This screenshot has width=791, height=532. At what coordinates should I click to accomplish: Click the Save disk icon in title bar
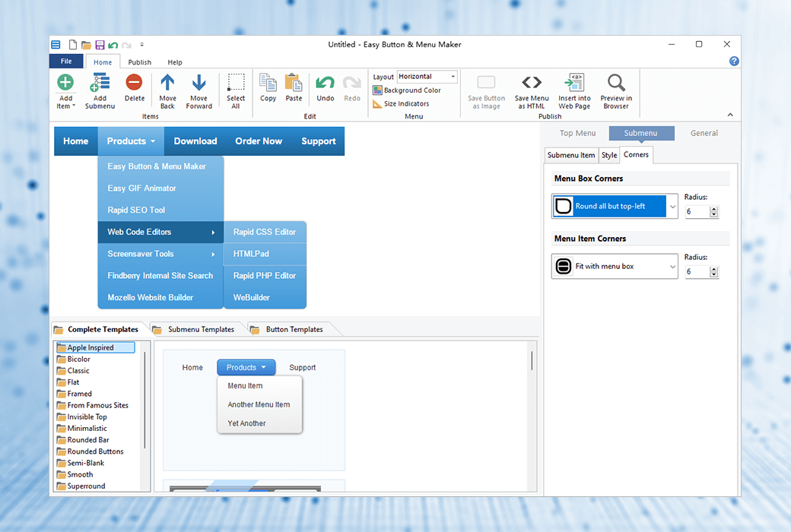click(100, 45)
